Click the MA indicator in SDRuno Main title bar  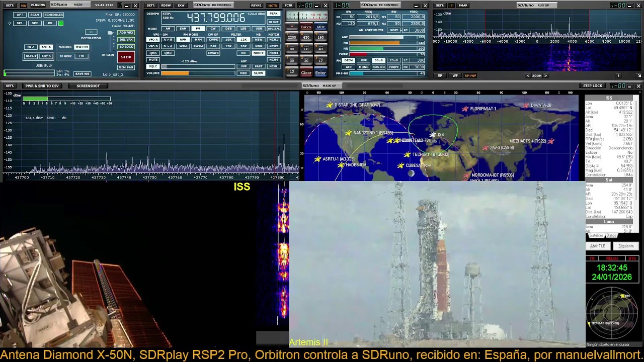(x=23, y=6)
